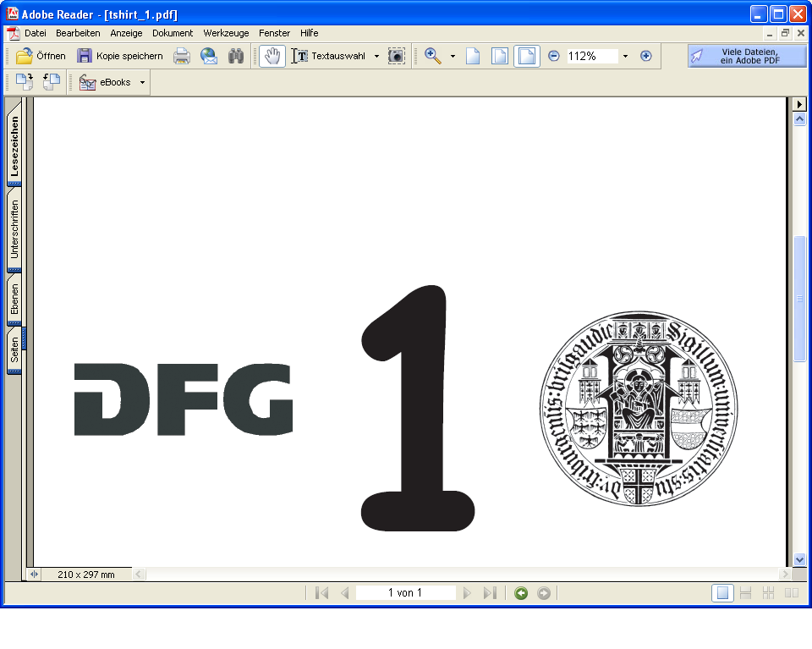Click the Viele Dateien, ein Adobe PDF banner
Screen dimensions: 812x649
[x=747, y=56]
